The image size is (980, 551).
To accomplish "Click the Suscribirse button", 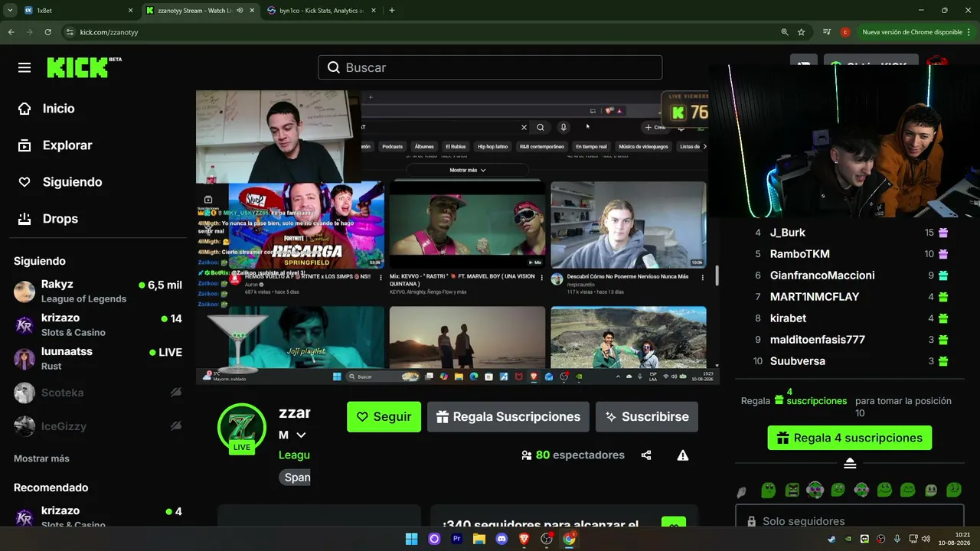I will click(647, 417).
